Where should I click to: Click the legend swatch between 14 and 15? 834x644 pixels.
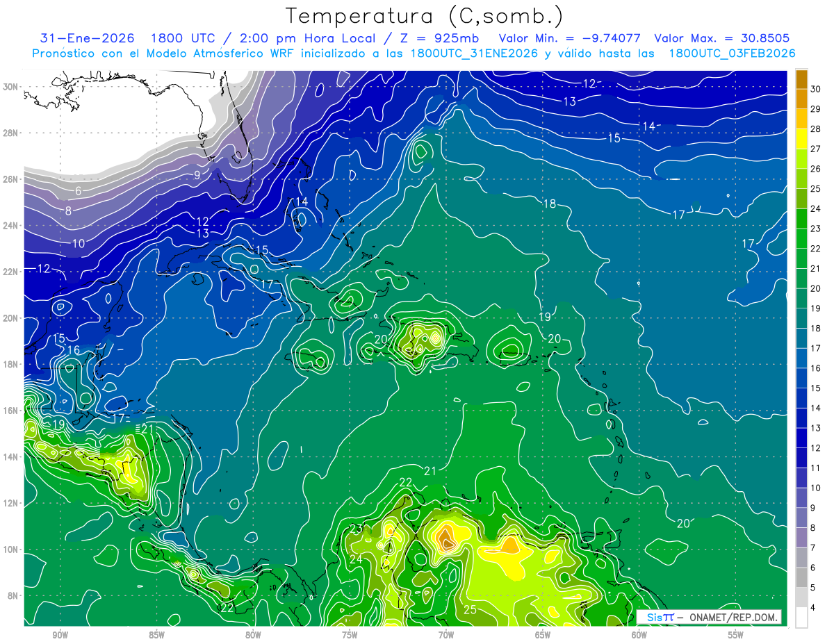tap(802, 398)
